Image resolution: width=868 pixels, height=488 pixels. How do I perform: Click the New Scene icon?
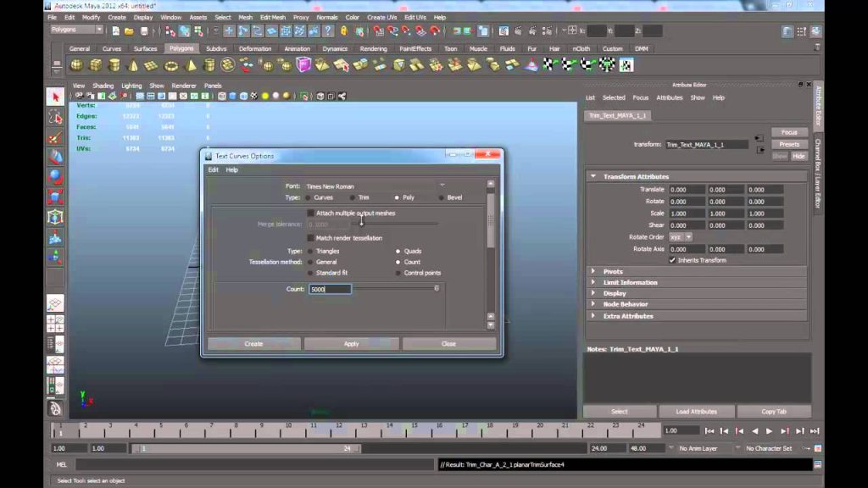(115, 31)
